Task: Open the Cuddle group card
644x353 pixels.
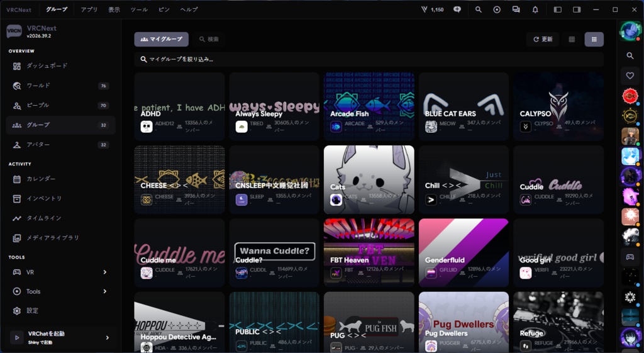Action: tap(558, 179)
